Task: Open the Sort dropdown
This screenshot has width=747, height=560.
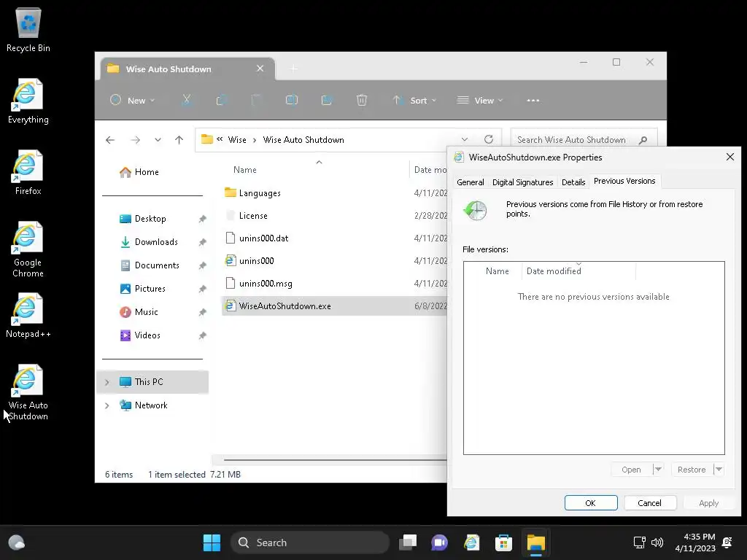Action: coord(414,101)
